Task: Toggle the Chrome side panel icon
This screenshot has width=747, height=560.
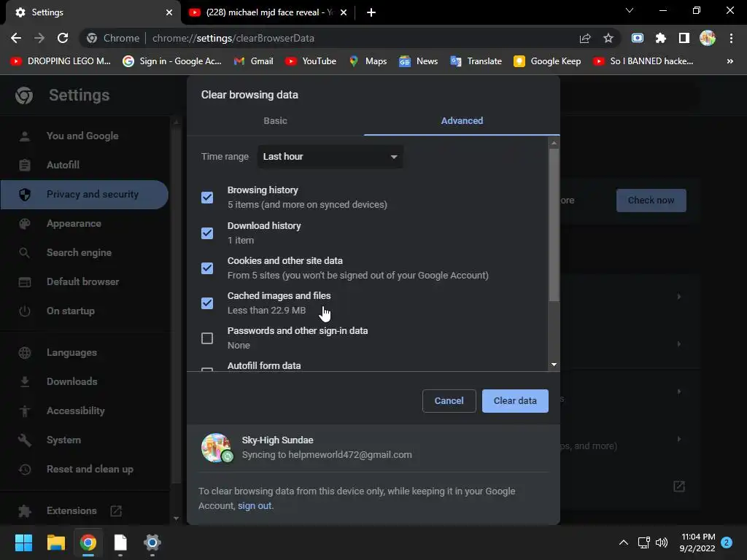Action: 684,38
